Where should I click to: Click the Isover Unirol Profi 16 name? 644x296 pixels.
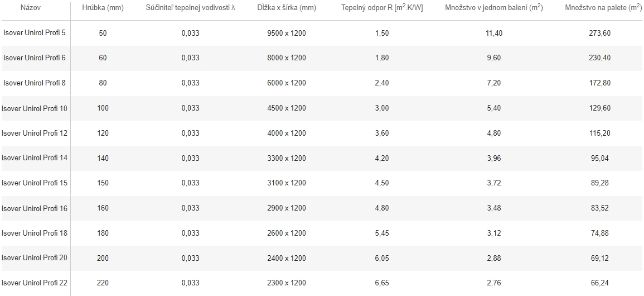click(35, 208)
